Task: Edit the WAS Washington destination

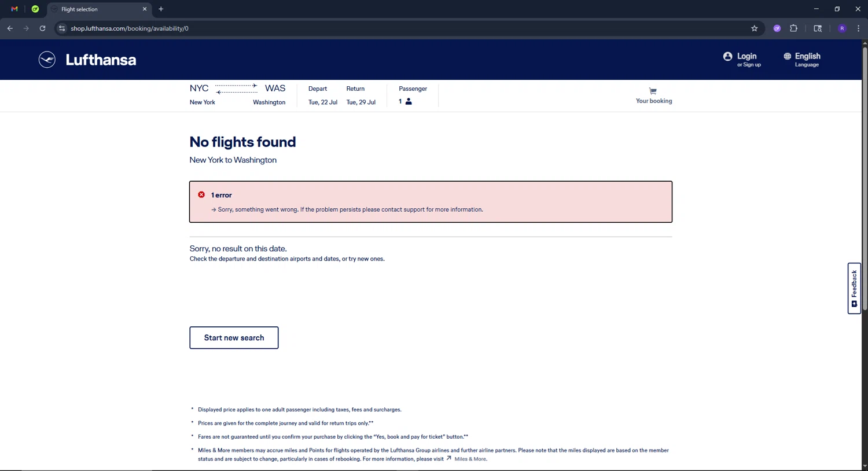Action: [270, 95]
